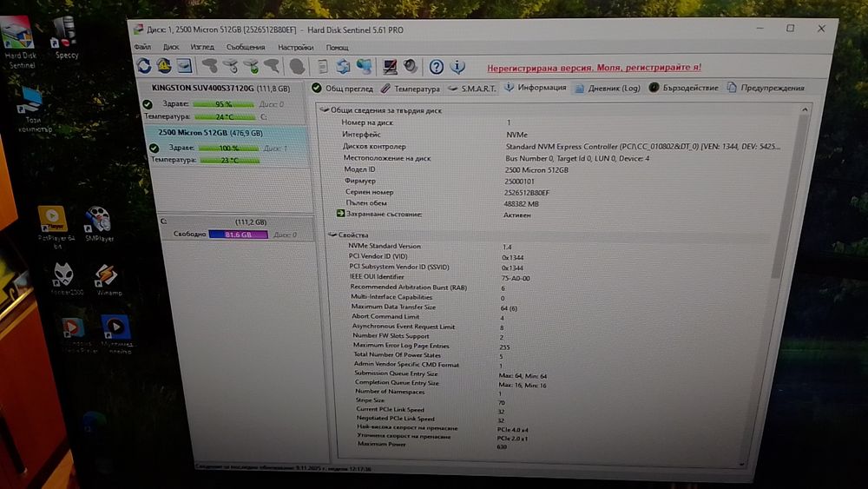Switch to the Информация tab

(535, 88)
